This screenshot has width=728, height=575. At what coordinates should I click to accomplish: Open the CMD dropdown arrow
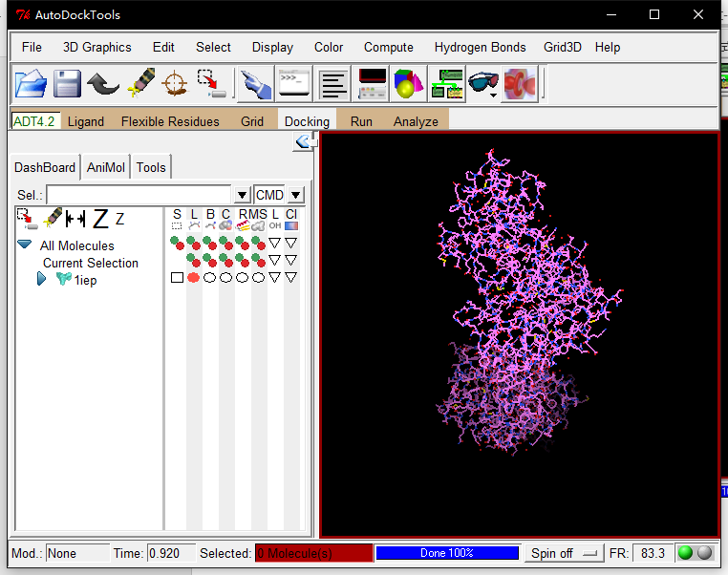[296, 195]
